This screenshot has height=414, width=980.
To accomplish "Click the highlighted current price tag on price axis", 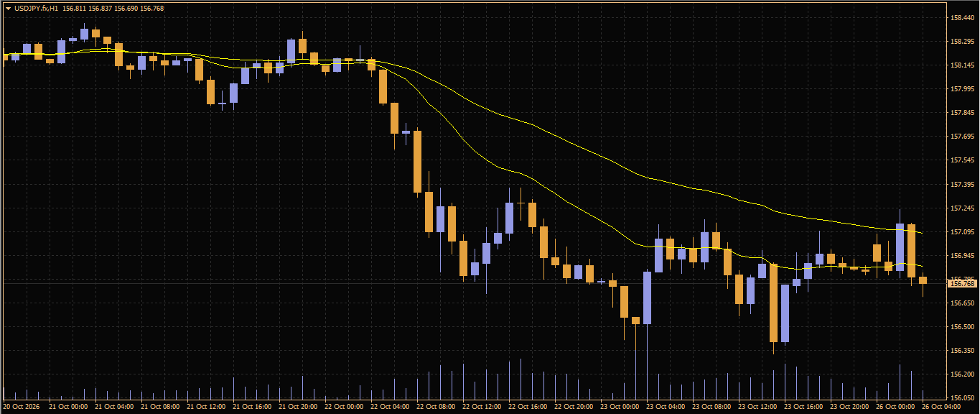I will 962,284.
